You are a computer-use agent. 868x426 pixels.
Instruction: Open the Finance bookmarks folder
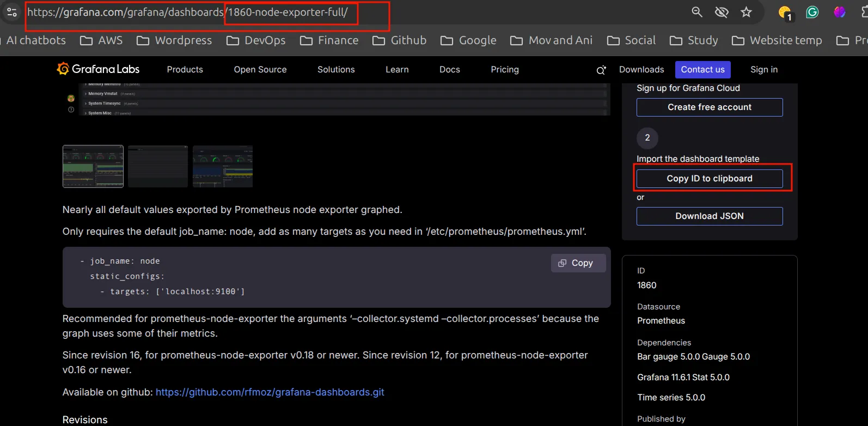329,40
